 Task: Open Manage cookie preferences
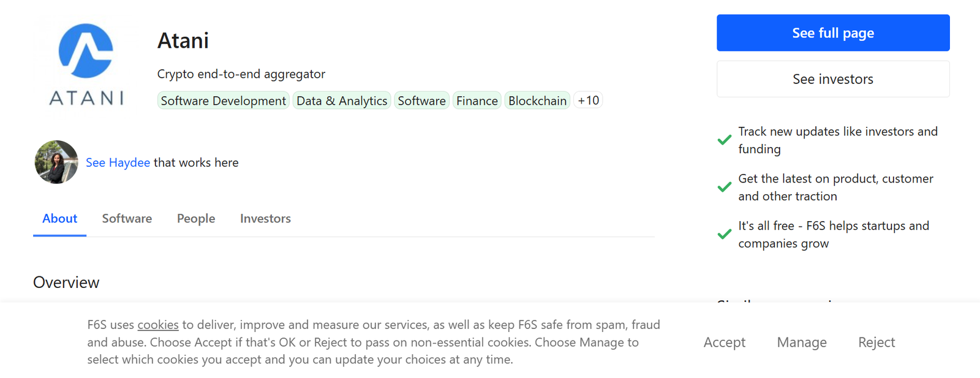coord(801,342)
